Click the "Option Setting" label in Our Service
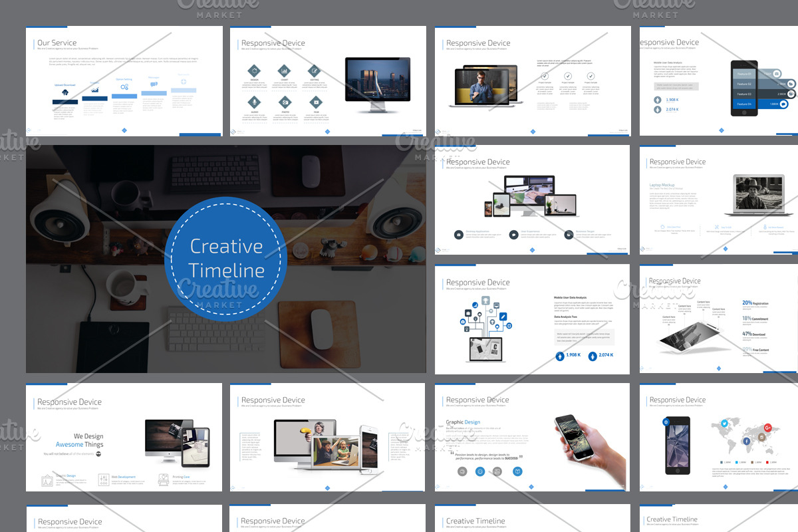Image resolution: width=798 pixels, height=532 pixels. [x=124, y=79]
